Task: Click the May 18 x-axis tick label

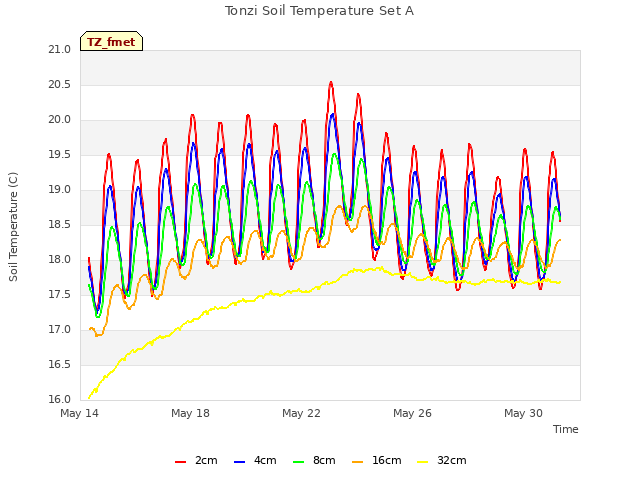Action: coord(190,413)
